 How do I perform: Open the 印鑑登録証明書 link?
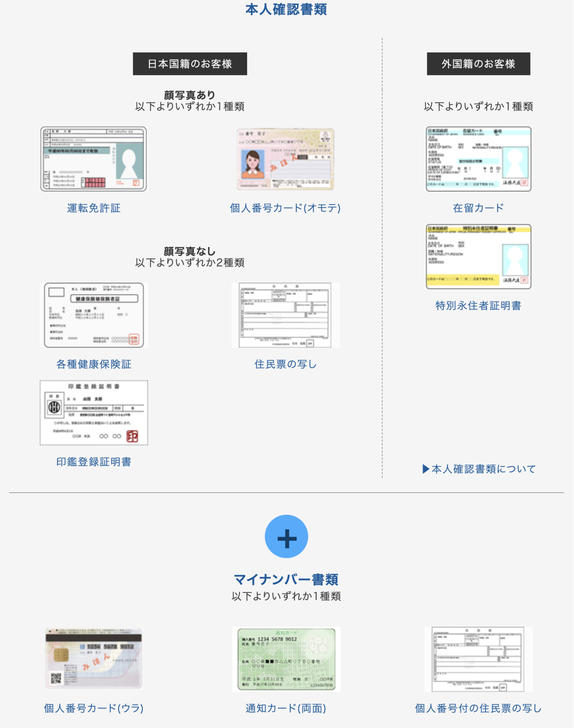tap(94, 462)
